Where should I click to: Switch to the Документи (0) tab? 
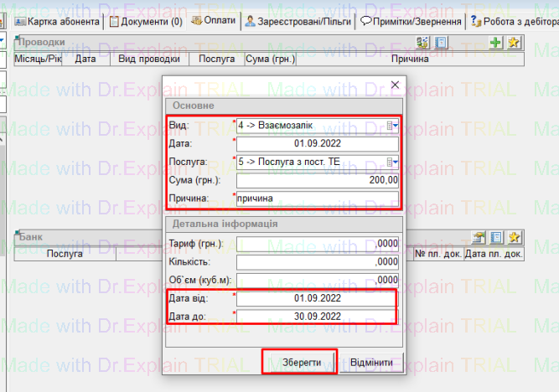click(147, 20)
